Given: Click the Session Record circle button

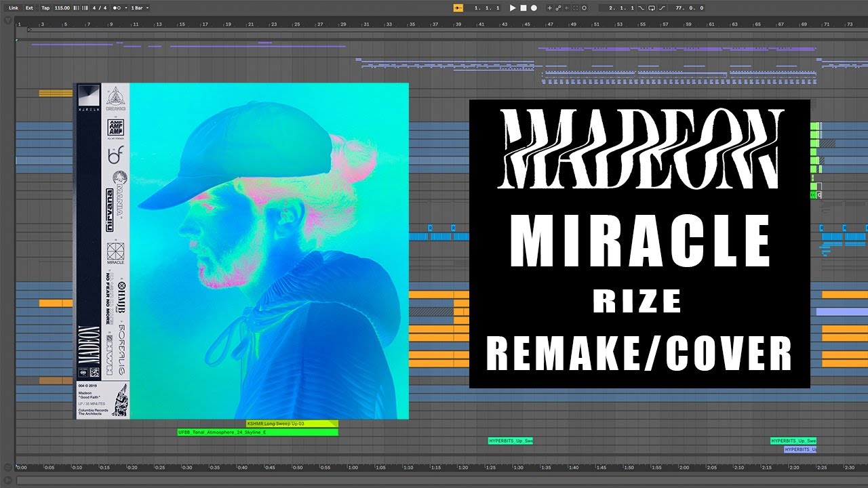Looking at the screenshot, I should coord(585,8).
